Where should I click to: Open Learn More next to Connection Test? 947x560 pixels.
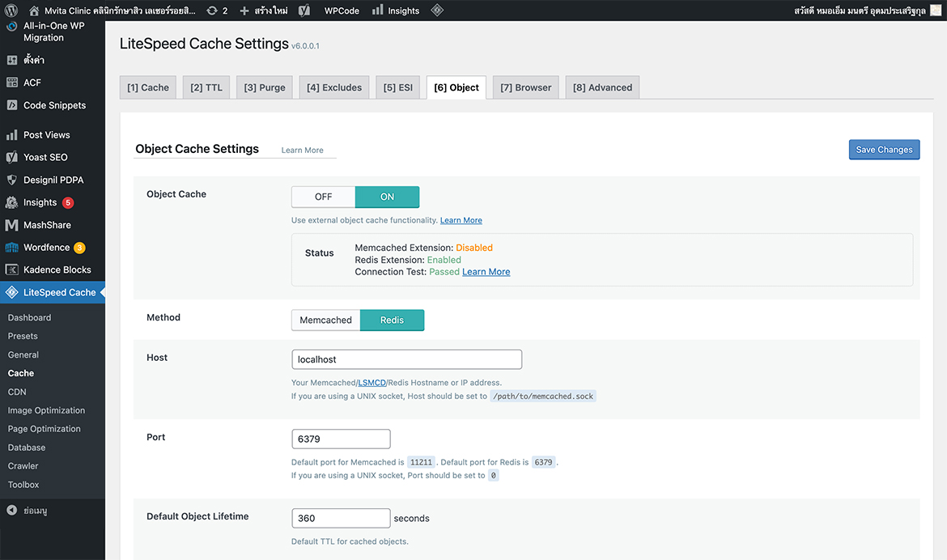click(486, 272)
